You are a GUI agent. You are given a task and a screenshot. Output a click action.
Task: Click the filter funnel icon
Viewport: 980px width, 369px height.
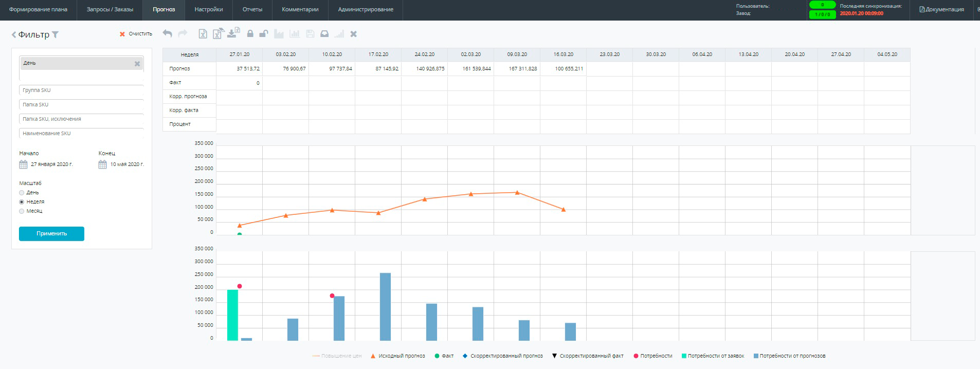(56, 35)
